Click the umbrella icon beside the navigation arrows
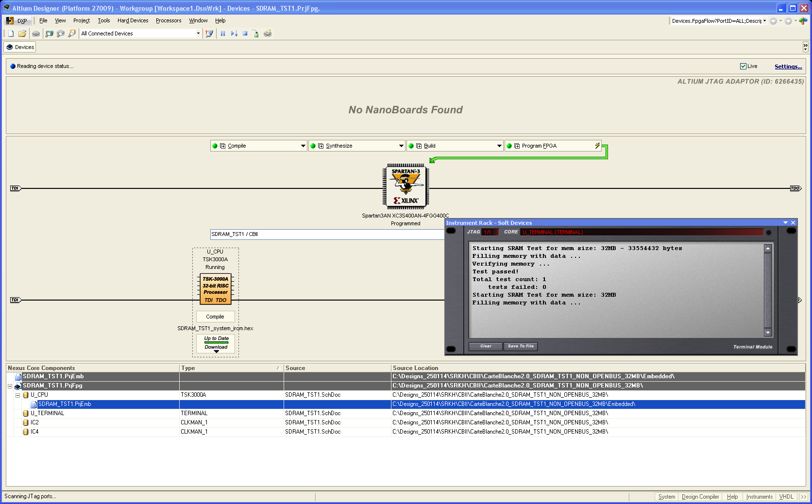The width and height of the screenshot is (812, 504). tap(803, 21)
